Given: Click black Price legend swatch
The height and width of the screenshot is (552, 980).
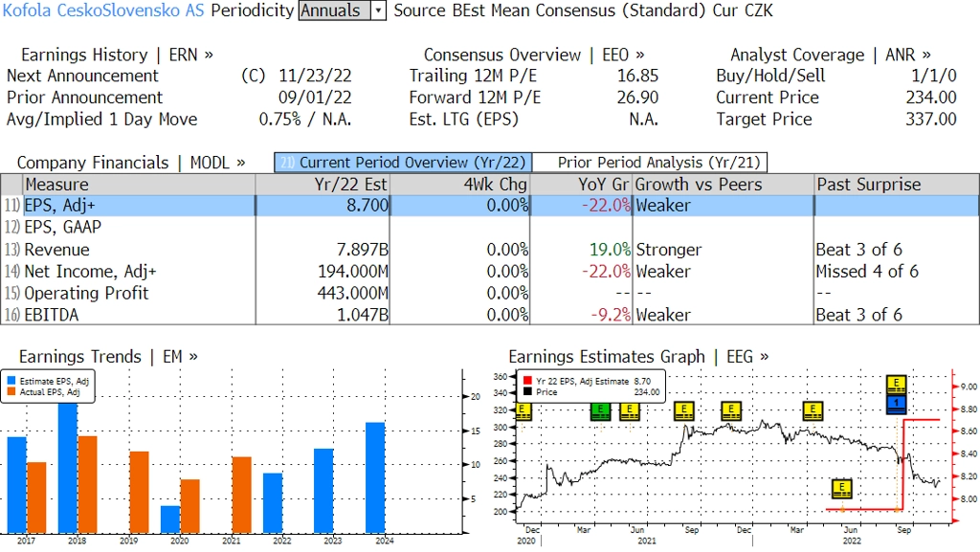Looking at the screenshot, I should tap(527, 392).
